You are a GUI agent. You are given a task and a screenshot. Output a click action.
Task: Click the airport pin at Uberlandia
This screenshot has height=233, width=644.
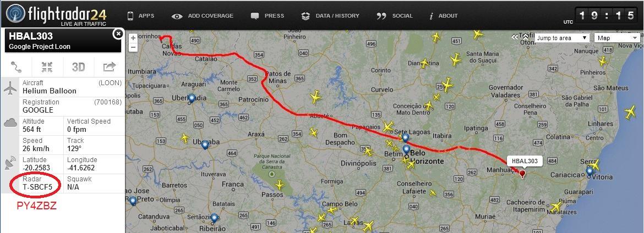pos(192,98)
